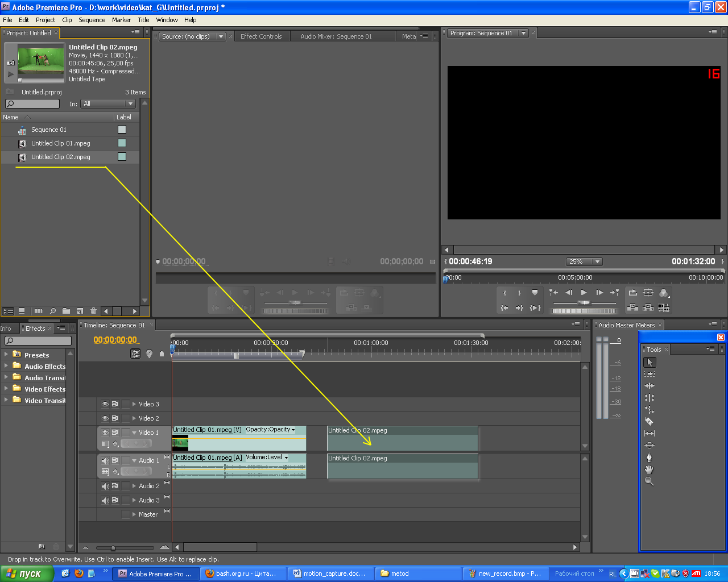This screenshot has height=582, width=728.
Task: Click the Clear trash icon in Project panel
Action: (x=94, y=311)
